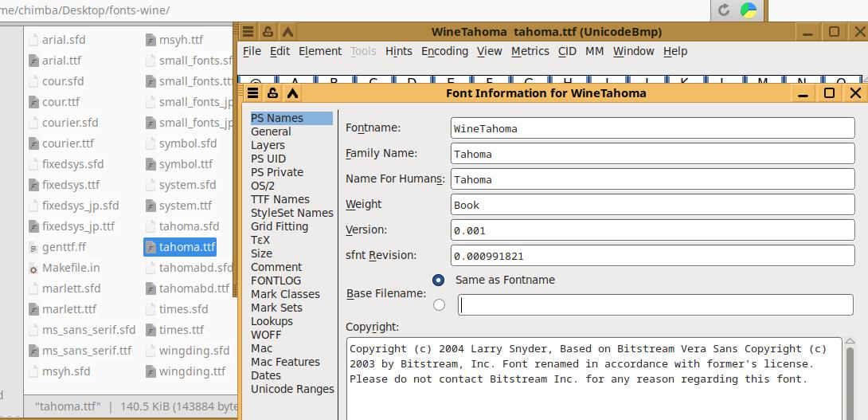Click the colorful pie chart icon in toolbar

pyautogui.click(x=749, y=10)
